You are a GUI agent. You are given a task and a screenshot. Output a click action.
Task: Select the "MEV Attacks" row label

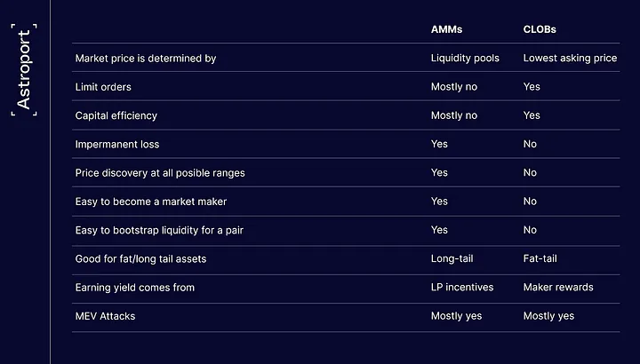[105, 316]
